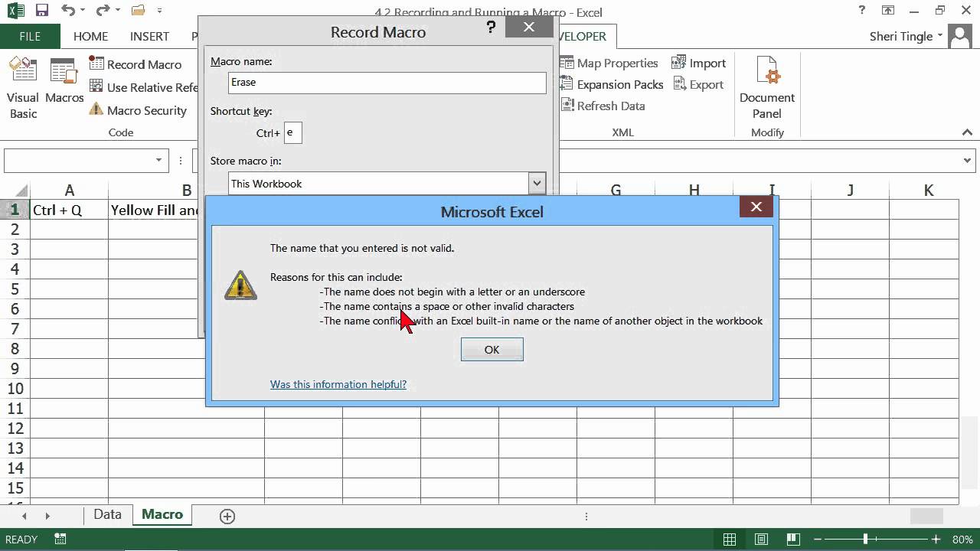Click the Visual Basic icon

[x=23, y=71]
